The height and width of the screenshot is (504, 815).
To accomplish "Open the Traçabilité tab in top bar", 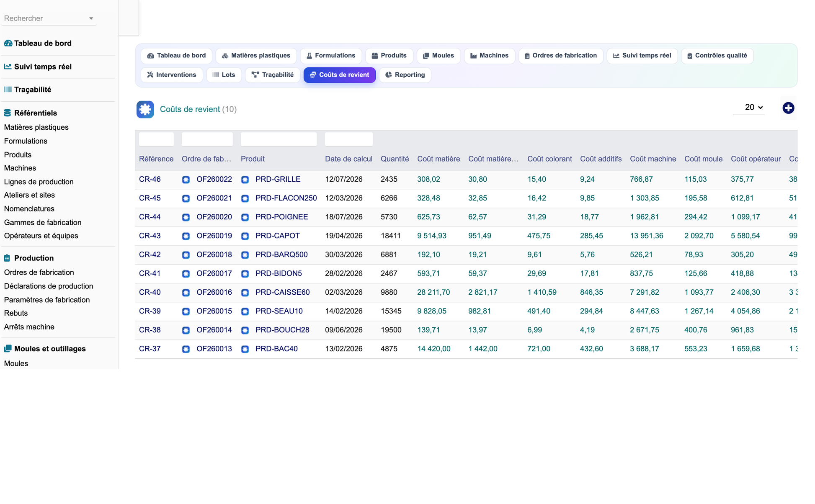I will 273,75.
